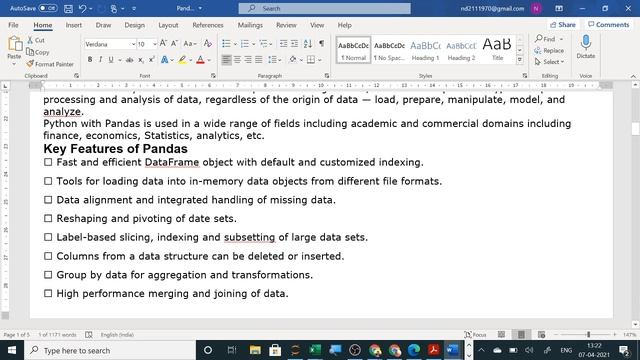The width and height of the screenshot is (640, 360).
Task: Tick the checkbox before 'High performance merging'
Action: (48, 294)
